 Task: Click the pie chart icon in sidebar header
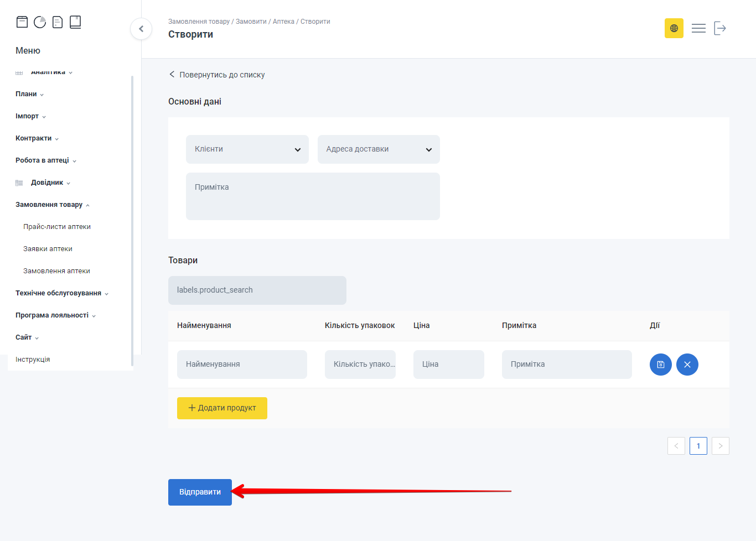click(x=40, y=22)
